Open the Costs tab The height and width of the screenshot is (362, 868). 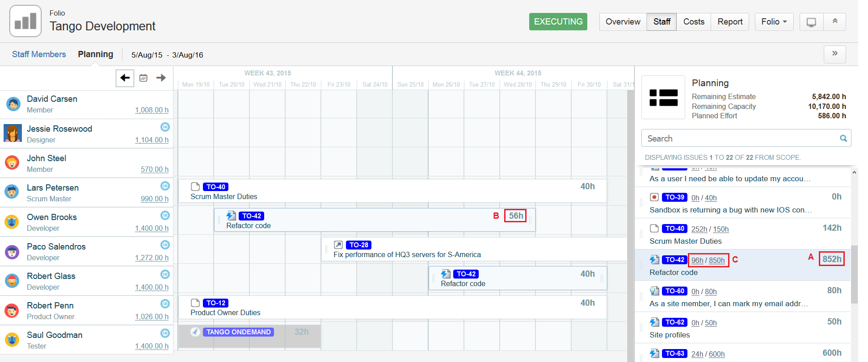point(694,22)
